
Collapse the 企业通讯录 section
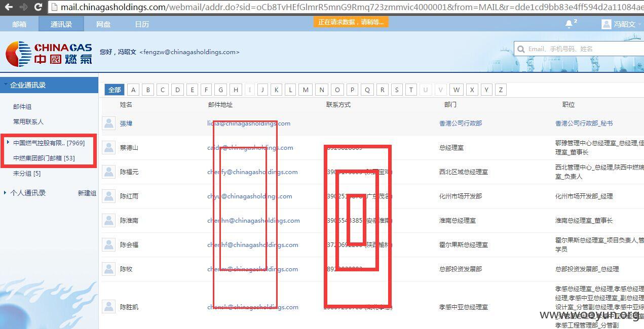pyautogui.click(x=49, y=85)
